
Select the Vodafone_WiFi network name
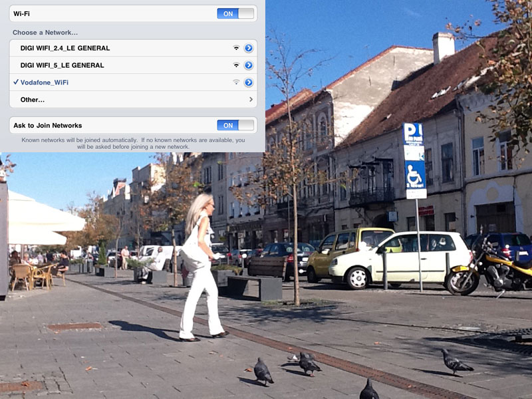click(45, 82)
